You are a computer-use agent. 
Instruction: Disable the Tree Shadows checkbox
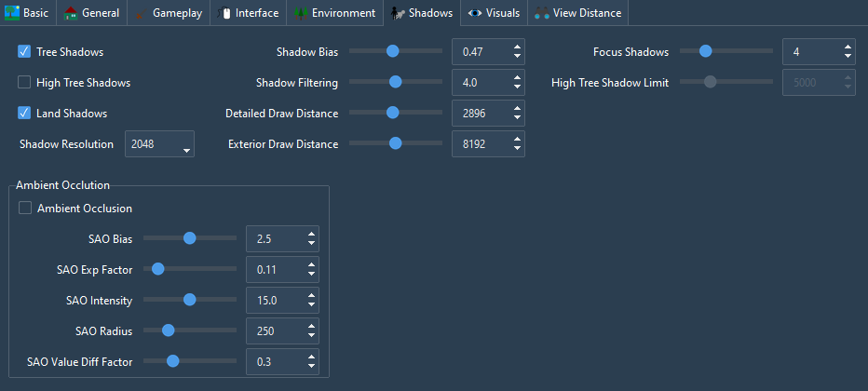24,52
